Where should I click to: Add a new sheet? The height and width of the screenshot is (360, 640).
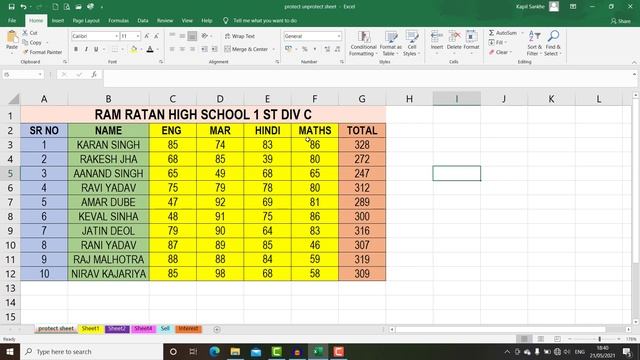(x=217, y=329)
